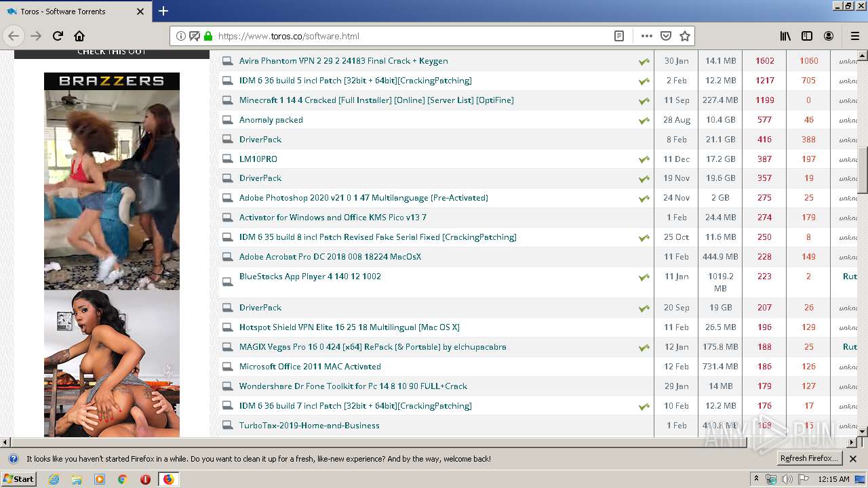Open the Firefox hamburger menu
The height and width of the screenshot is (488, 868).
(855, 36)
